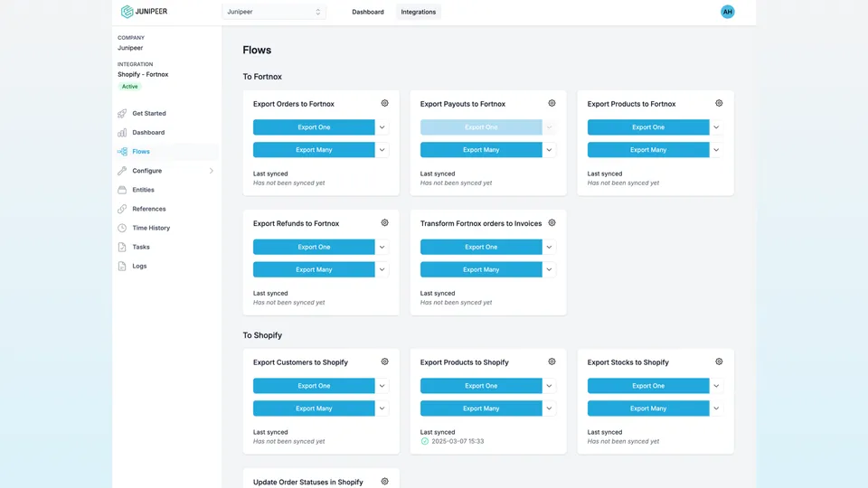The height and width of the screenshot is (488, 868).
Task: Open settings gear for Export Products to Shopify
Action: coord(552,361)
